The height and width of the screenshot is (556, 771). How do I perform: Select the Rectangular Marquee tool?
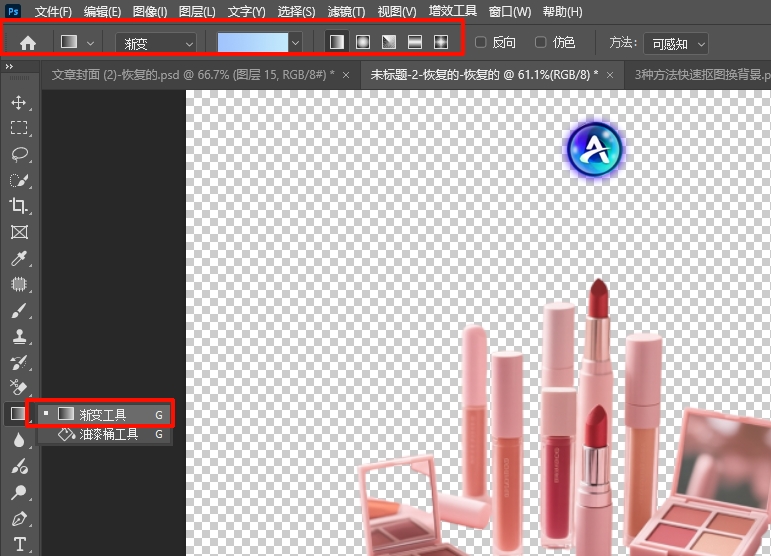click(18, 128)
